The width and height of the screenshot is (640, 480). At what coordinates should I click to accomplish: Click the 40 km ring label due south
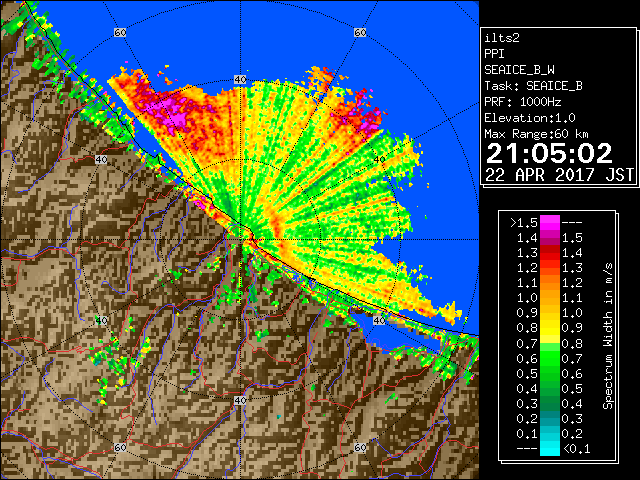click(x=240, y=400)
